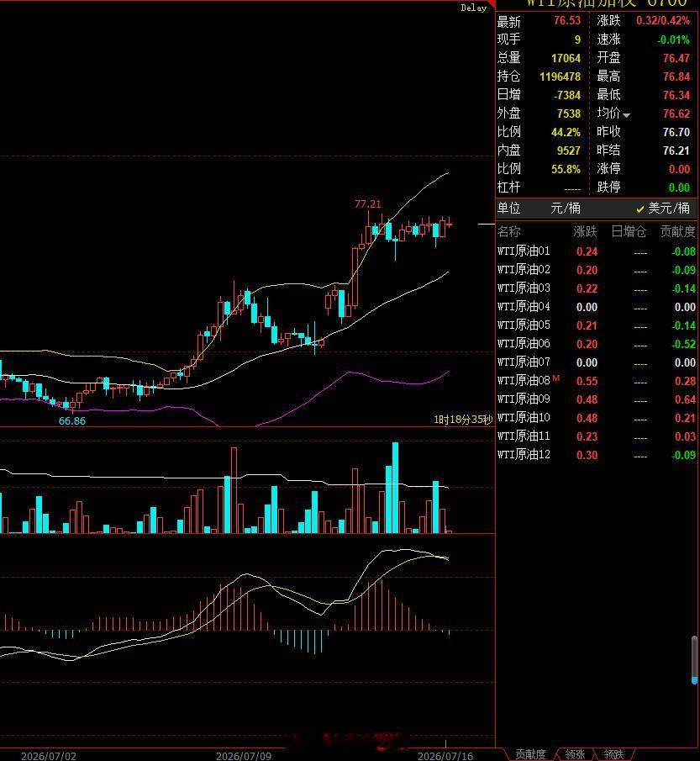Open the 均价 dropdown arrow

626,115
